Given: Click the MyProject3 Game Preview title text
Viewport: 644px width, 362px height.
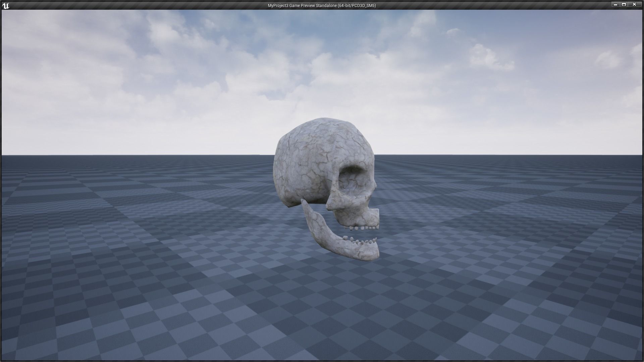Looking at the screenshot, I should (x=322, y=6).
